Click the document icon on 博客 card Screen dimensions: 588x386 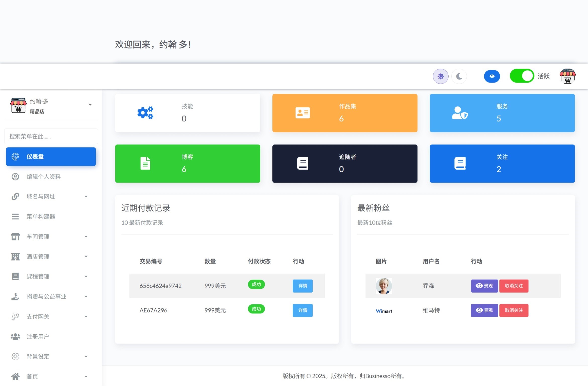click(145, 163)
